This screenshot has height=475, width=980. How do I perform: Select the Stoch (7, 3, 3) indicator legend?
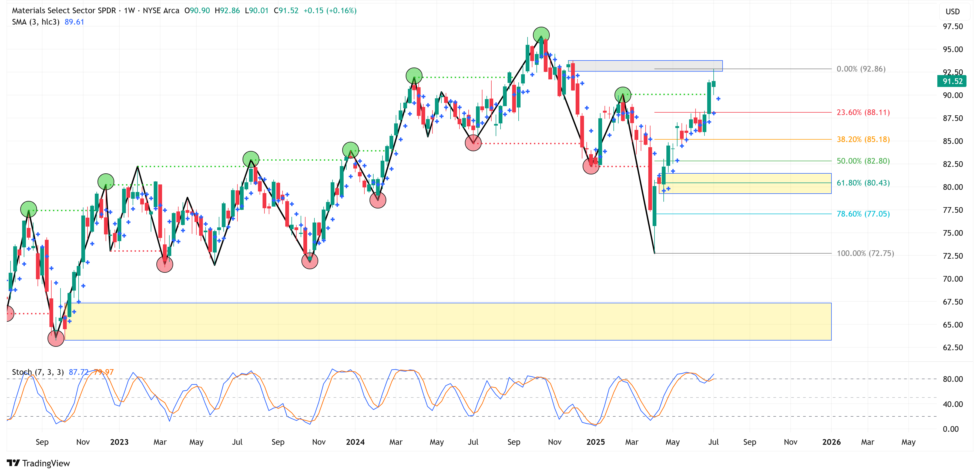point(38,372)
